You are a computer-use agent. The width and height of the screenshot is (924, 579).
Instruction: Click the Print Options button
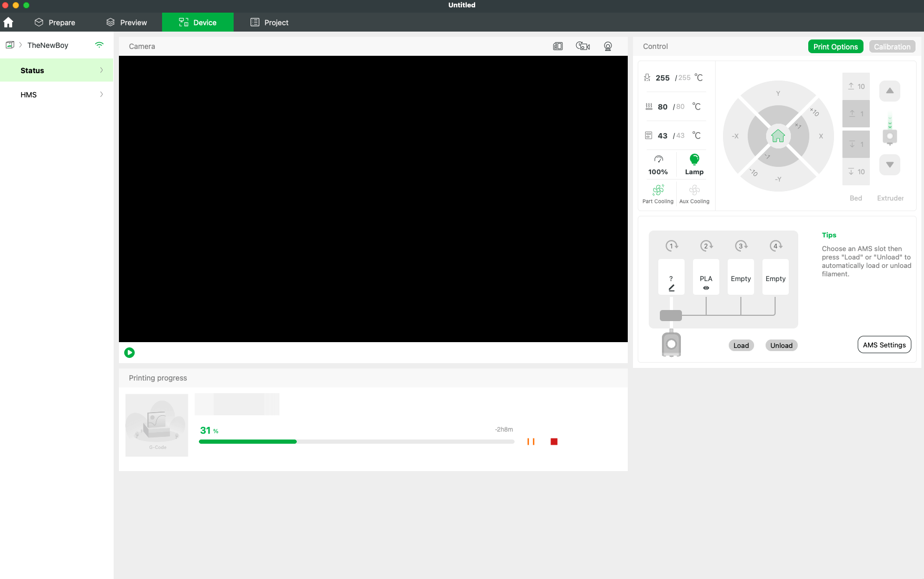835,47
